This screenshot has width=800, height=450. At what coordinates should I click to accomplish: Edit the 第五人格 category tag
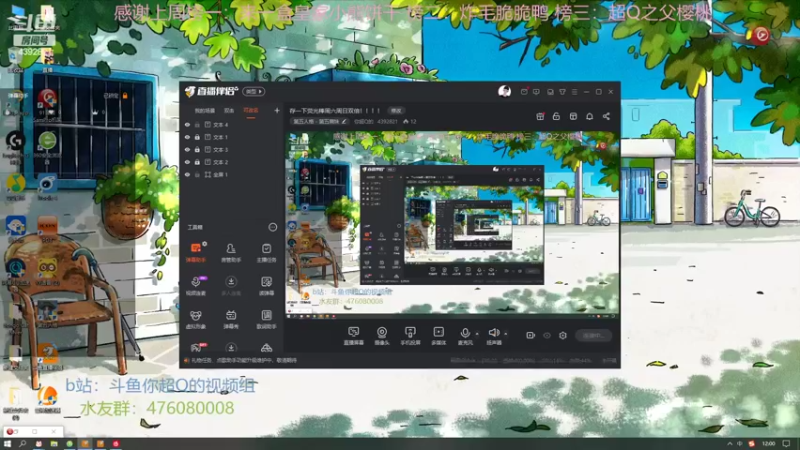pyautogui.click(x=319, y=121)
